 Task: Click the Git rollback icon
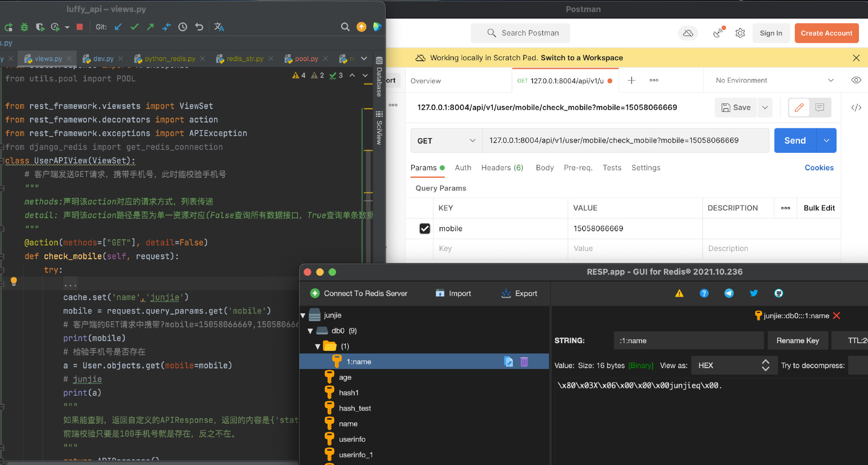(199, 27)
